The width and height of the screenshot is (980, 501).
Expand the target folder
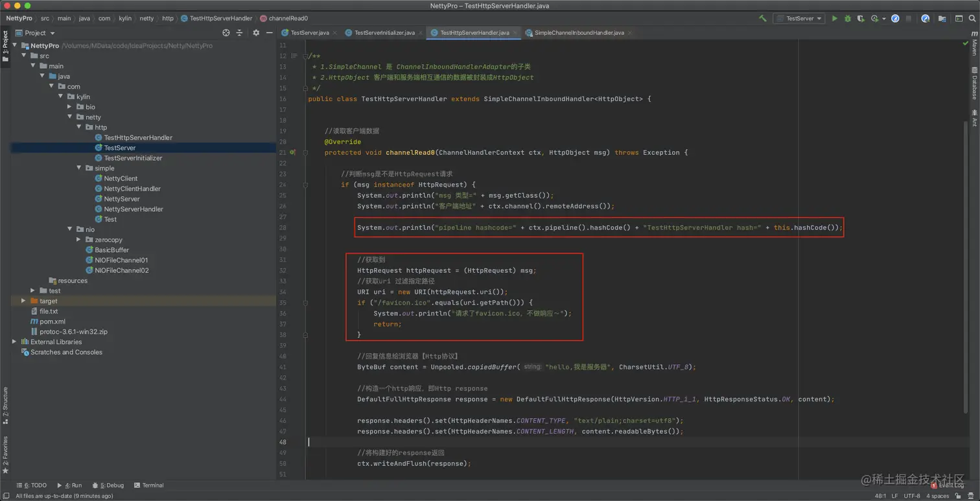tap(24, 301)
